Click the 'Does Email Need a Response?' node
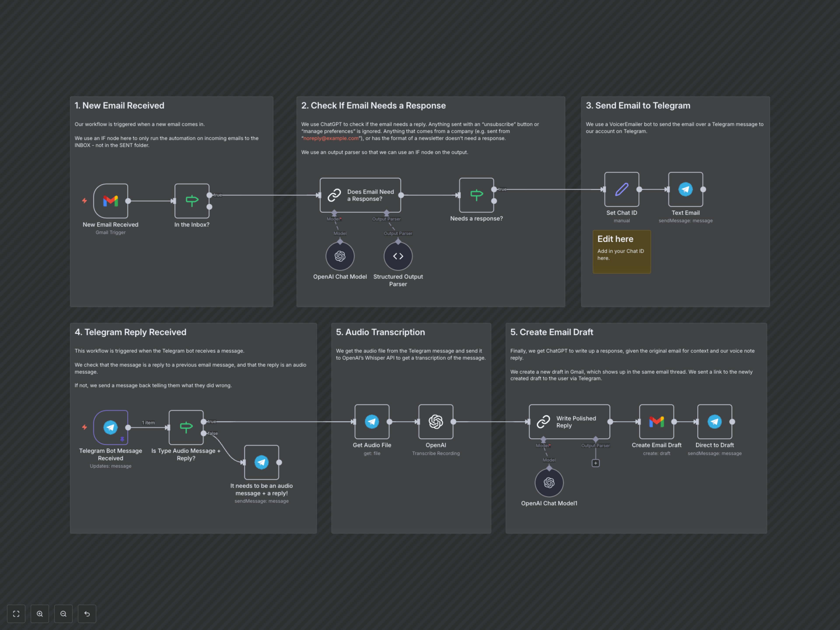The width and height of the screenshot is (840, 630). [x=360, y=195]
